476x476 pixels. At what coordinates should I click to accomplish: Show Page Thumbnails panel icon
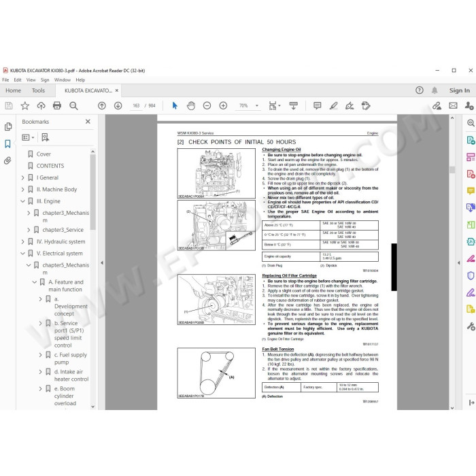tap(8, 126)
